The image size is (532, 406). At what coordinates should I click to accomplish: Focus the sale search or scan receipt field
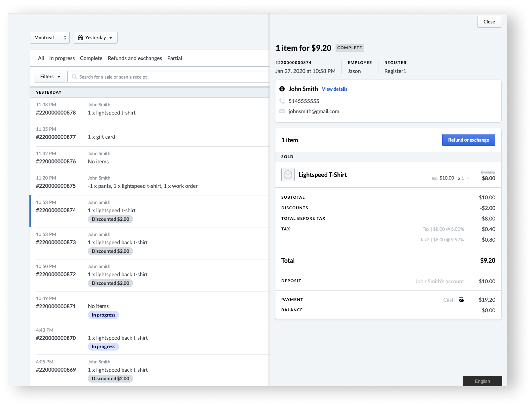[x=169, y=77]
